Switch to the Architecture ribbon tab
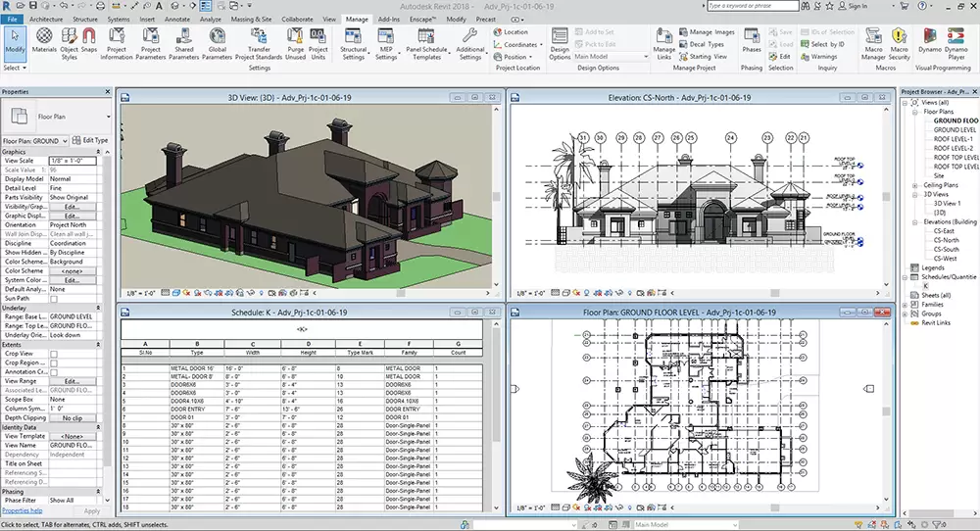980x531 pixels. click(x=46, y=19)
